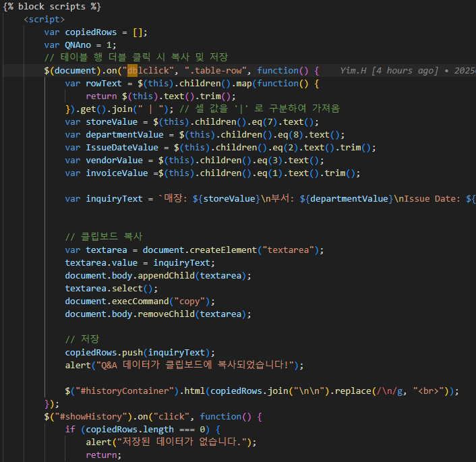Click 'departmentValue' in its var declaration
This screenshot has height=462, width=476.
[x=125, y=135]
